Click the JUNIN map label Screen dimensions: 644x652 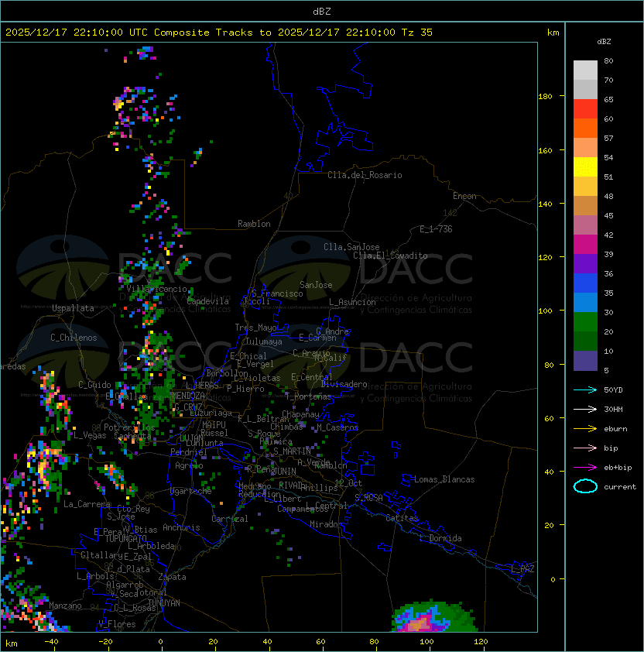click(x=284, y=471)
